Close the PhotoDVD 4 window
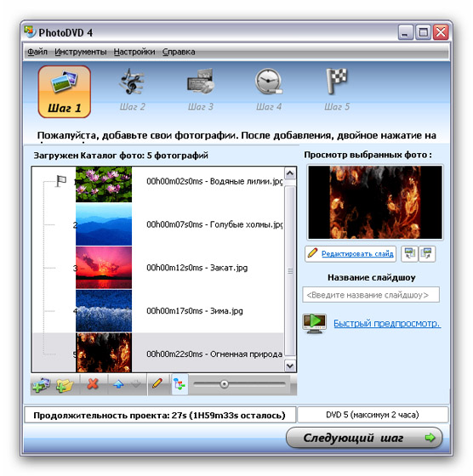 (x=441, y=32)
